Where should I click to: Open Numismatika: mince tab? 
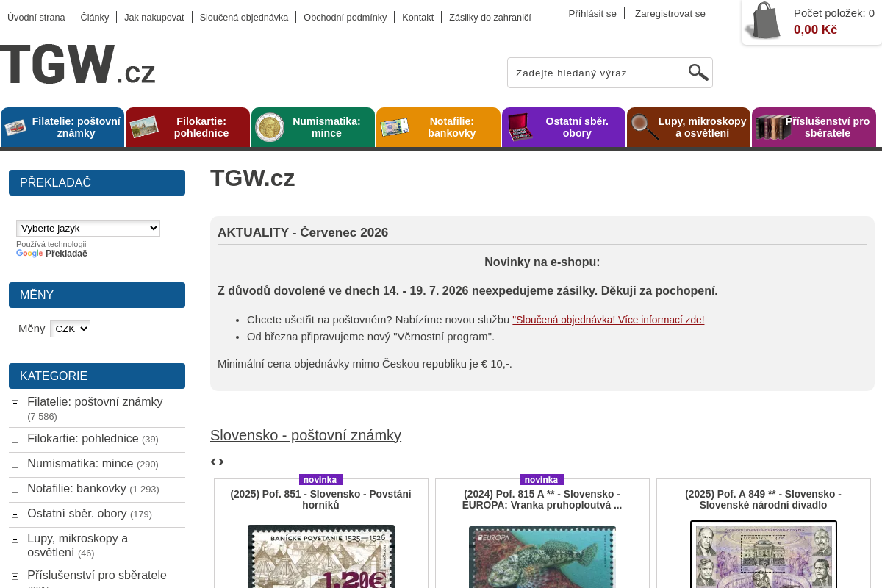[x=313, y=127]
